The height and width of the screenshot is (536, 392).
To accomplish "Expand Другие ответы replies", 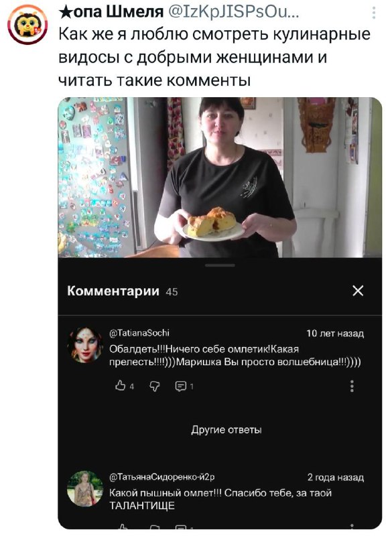I will 226,429.
